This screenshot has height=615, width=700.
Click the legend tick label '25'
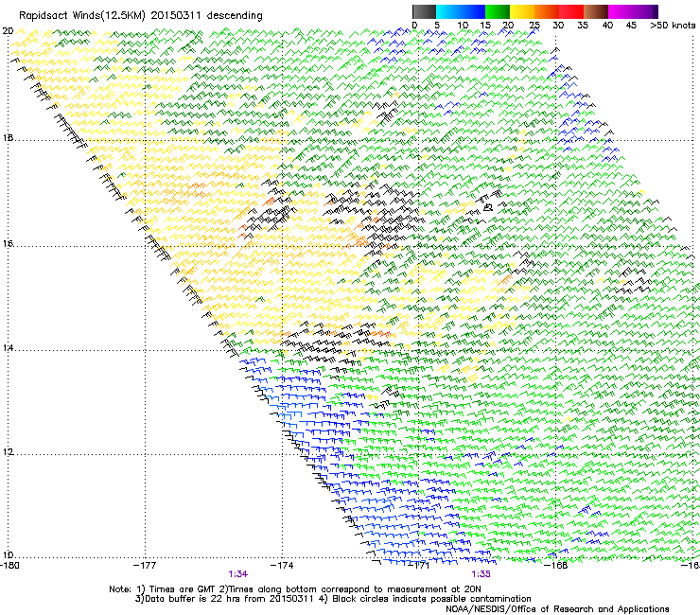(534, 26)
